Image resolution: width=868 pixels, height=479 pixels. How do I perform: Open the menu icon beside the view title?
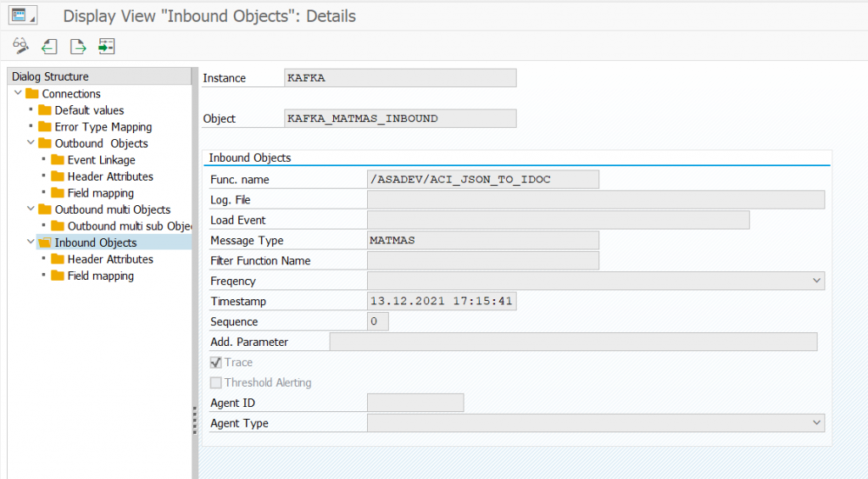[23, 15]
